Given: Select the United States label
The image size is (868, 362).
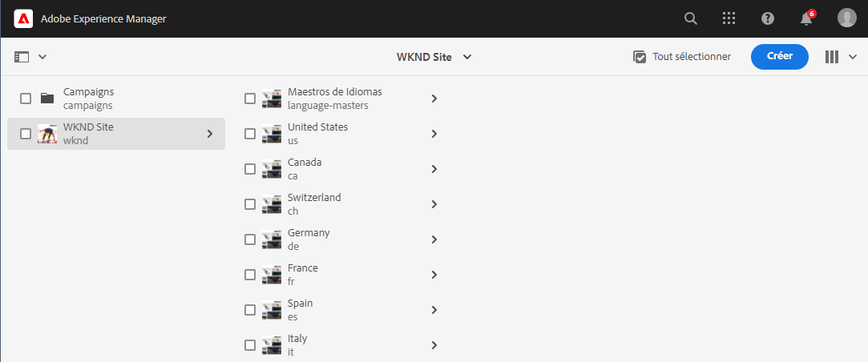Looking at the screenshot, I should tap(317, 127).
